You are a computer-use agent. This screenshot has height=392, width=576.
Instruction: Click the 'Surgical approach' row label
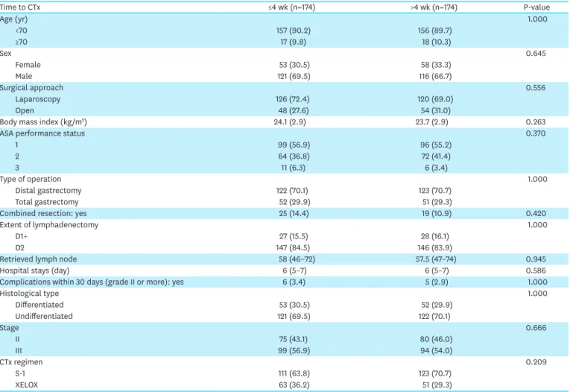coord(31,87)
